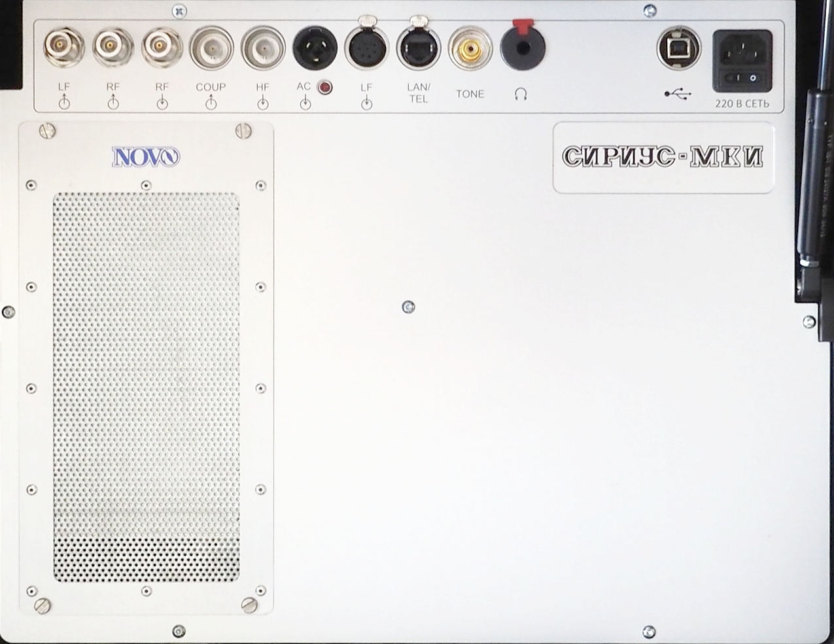Click the 220 В mains power inlet
The height and width of the screenshot is (644, 834).
742,49
